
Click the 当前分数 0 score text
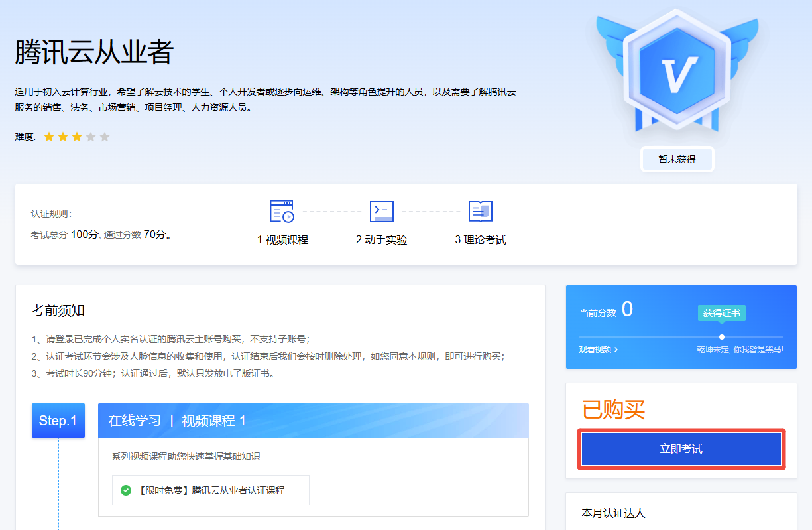pos(606,310)
